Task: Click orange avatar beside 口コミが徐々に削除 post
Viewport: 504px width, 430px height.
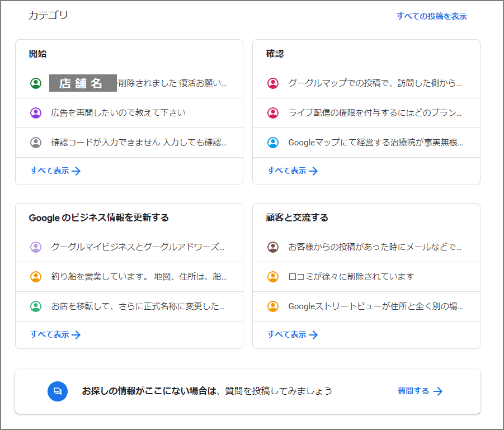Action: 273,277
